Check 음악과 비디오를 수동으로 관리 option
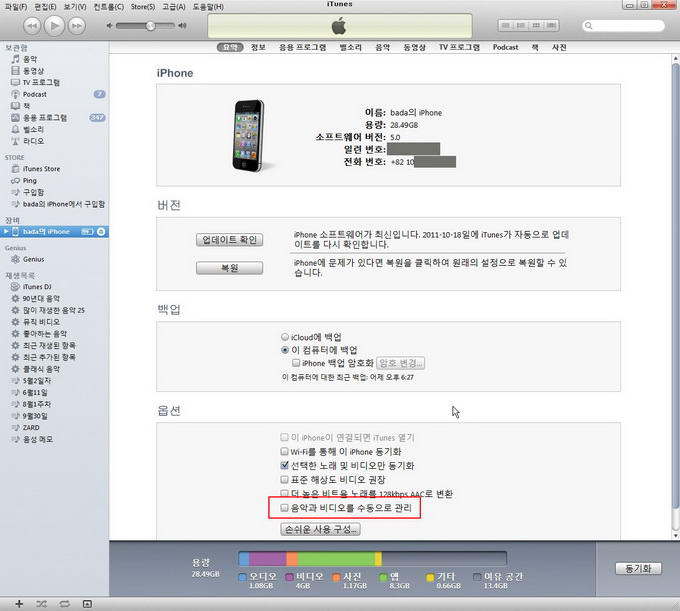This screenshot has width=680, height=611. pos(284,507)
